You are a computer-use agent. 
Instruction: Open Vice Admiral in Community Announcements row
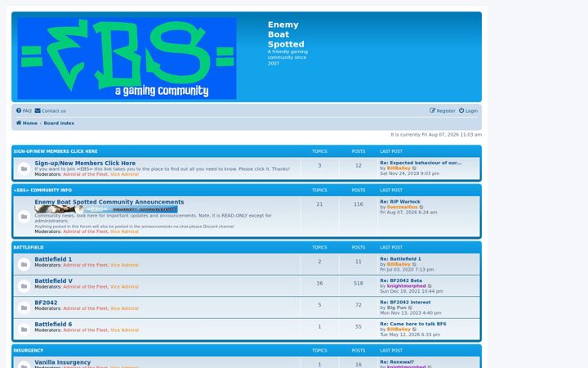(124, 231)
